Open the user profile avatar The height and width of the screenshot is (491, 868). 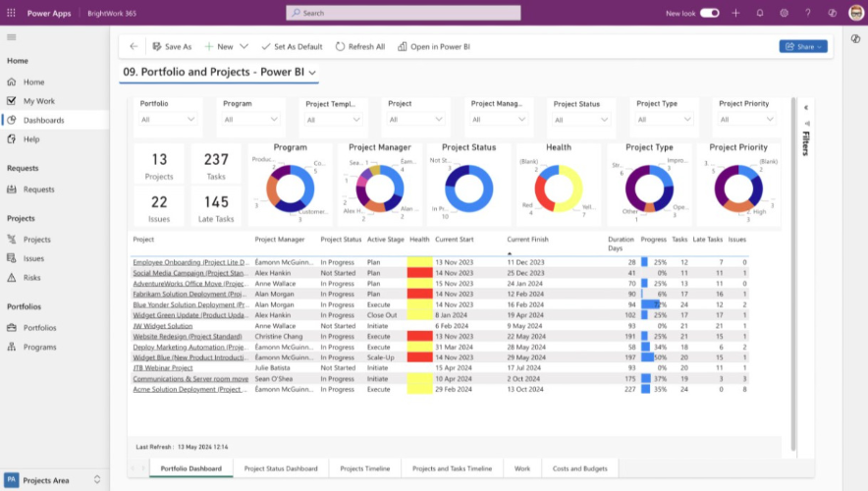[856, 13]
